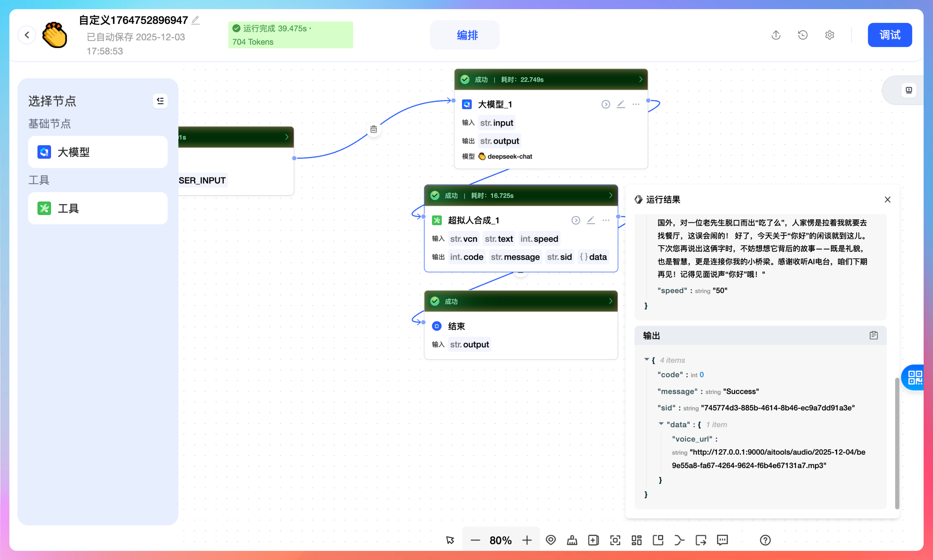Click the comment bubble icon in bottom toolbar
The width and height of the screenshot is (933, 560).
[x=722, y=540]
